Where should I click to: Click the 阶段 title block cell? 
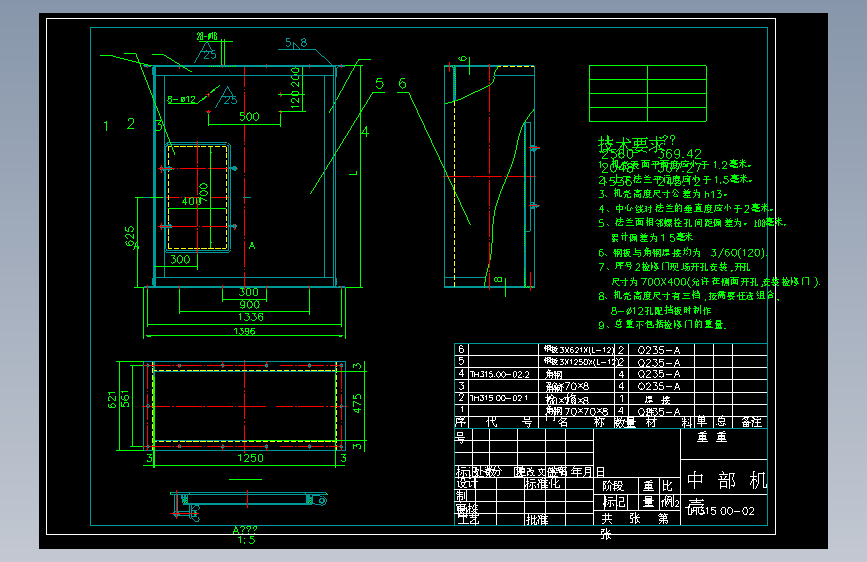click(613, 486)
